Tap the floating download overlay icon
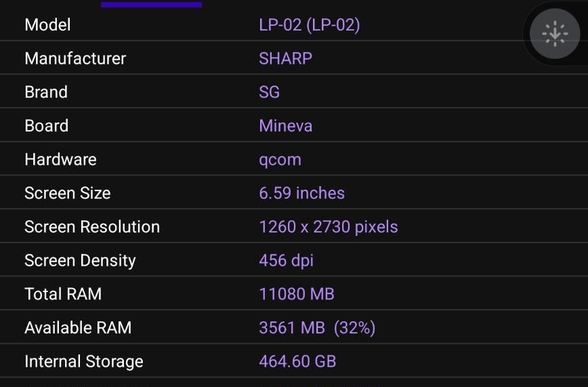 (555, 34)
